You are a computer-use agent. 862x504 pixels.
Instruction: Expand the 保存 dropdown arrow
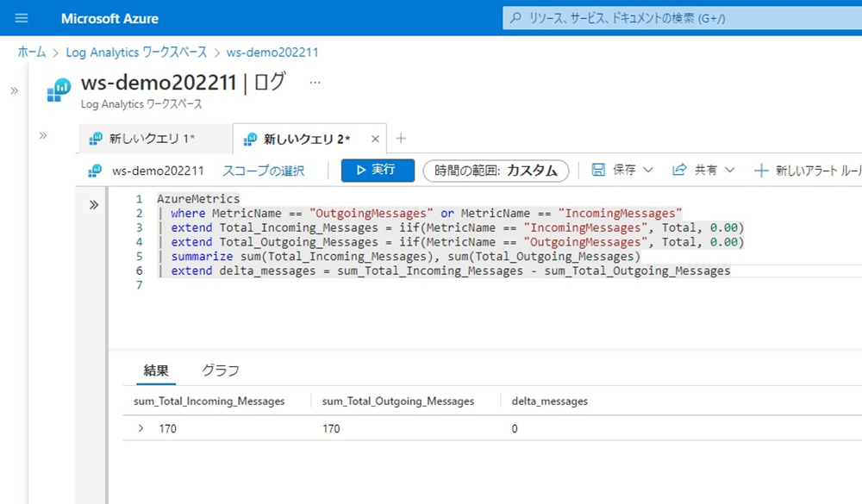coord(648,170)
